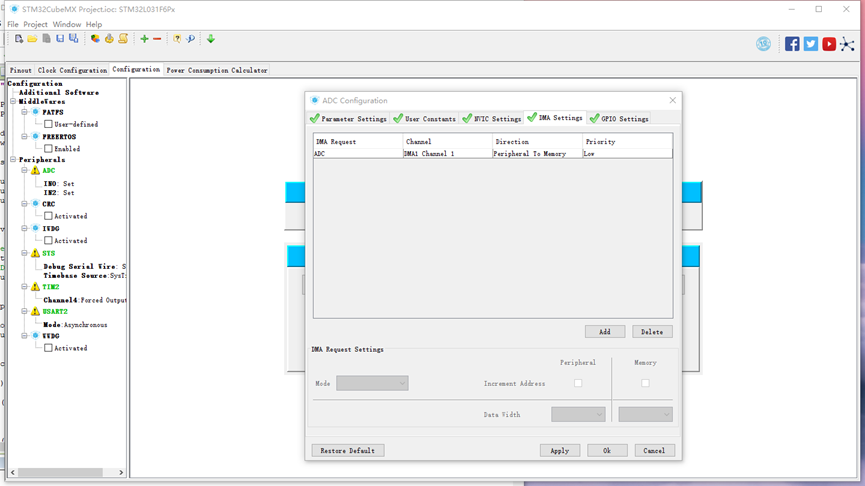The image size is (865, 486).
Task: Open the ST community round icon
Action: (763, 44)
